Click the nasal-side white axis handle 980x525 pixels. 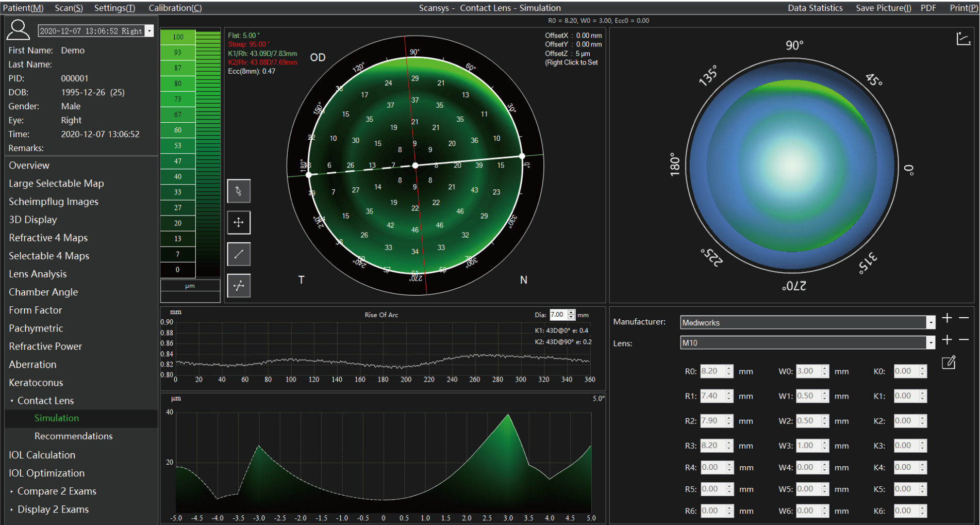click(522, 156)
